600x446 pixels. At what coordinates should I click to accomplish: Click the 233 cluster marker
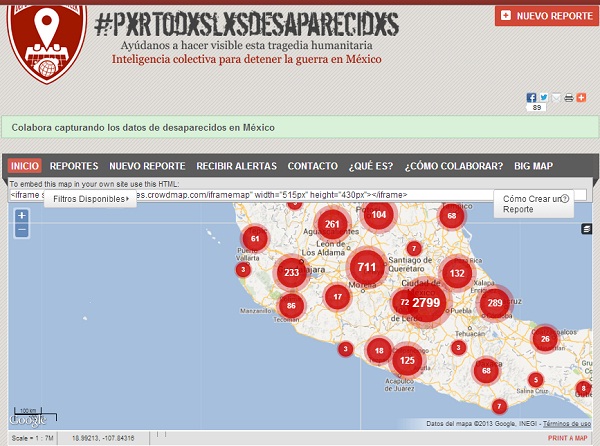click(x=291, y=272)
